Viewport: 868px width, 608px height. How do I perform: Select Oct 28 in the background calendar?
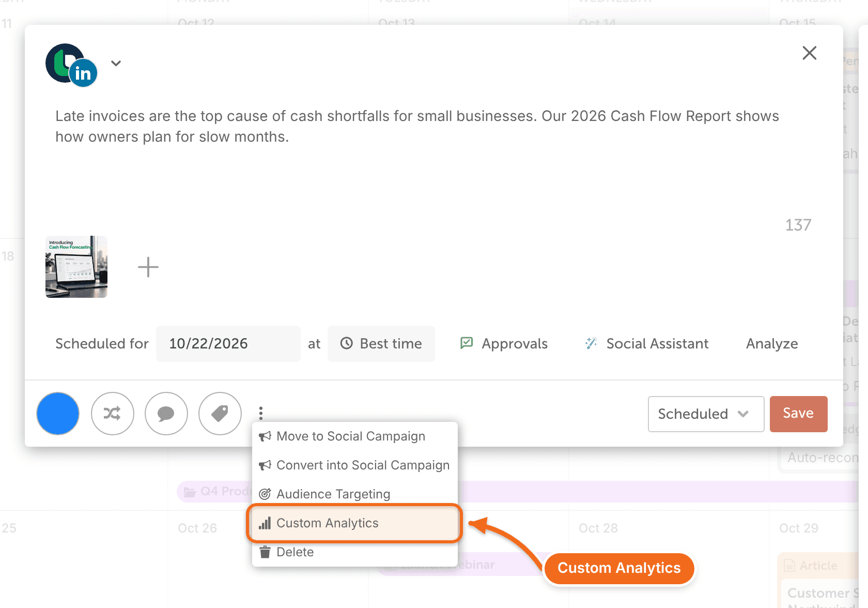click(598, 528)
